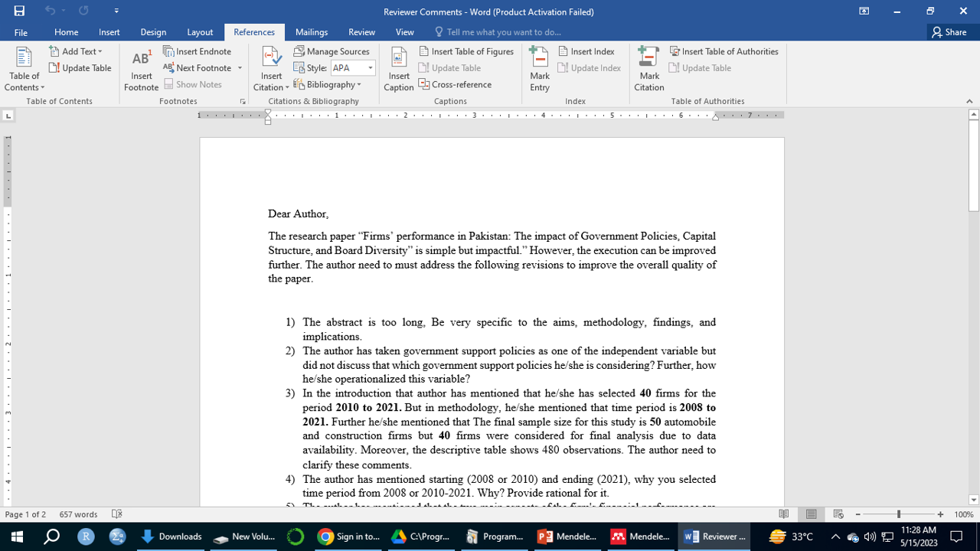The image size is (980, 551).
Task: Open the Table of Contents button
Action: pos(24,70)
